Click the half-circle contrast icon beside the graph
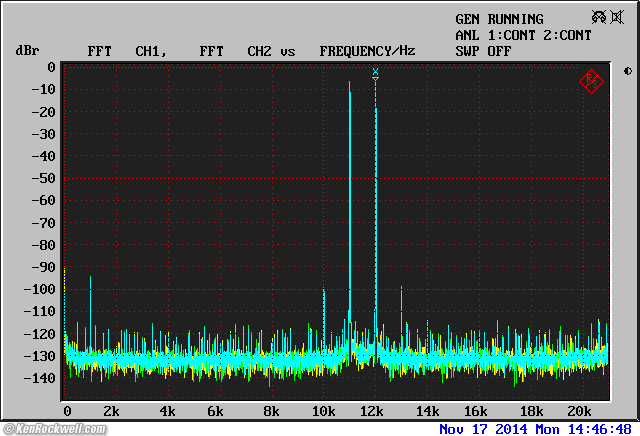The width and height of the screenshot is (640, 436). click(627, 71)
